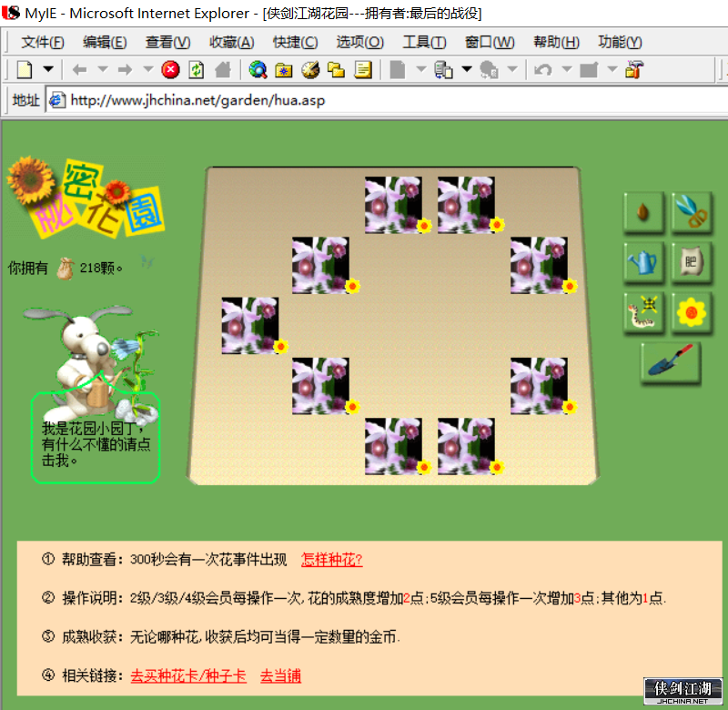The height and width of the screenshot is (710, 728).
Task: Click the gardener dog helper character
Action: click(x=92, y=362)
